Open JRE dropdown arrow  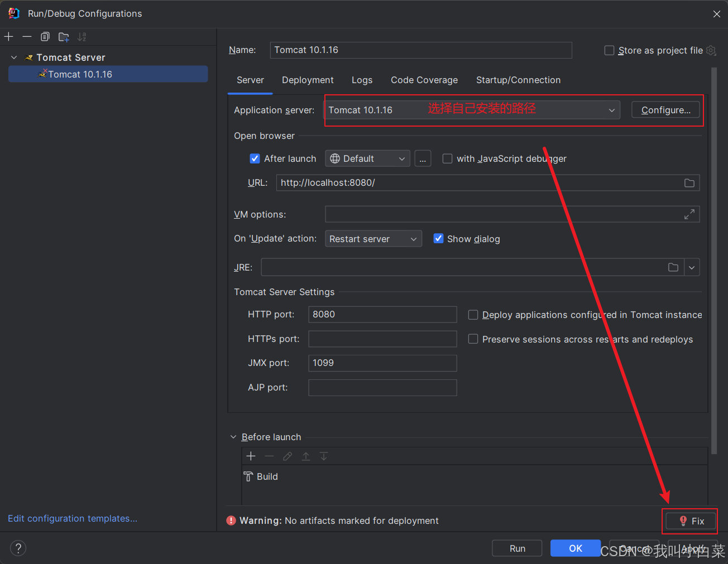pyautogui.click(x=692, y=268)
